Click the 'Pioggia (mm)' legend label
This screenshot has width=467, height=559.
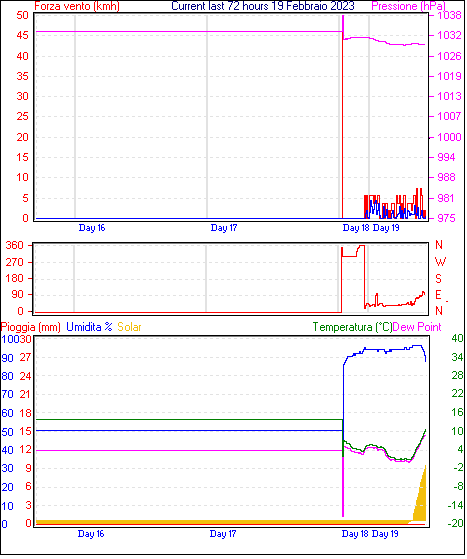tap(31, 327)
